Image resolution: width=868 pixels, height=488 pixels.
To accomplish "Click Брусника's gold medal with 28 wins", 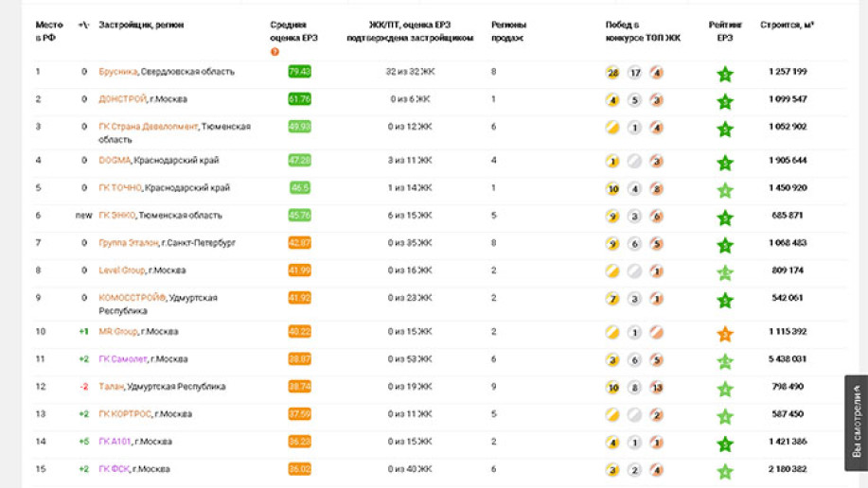I will [612, 73].
